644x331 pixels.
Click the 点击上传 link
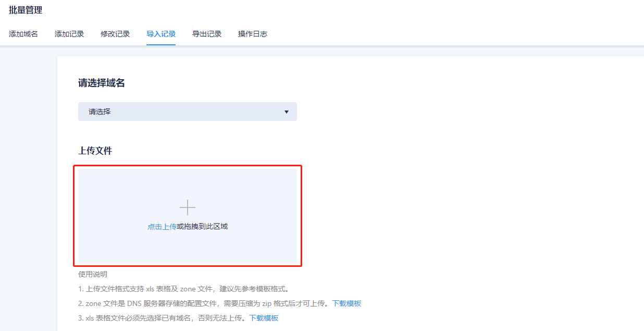tap(162, 227)
